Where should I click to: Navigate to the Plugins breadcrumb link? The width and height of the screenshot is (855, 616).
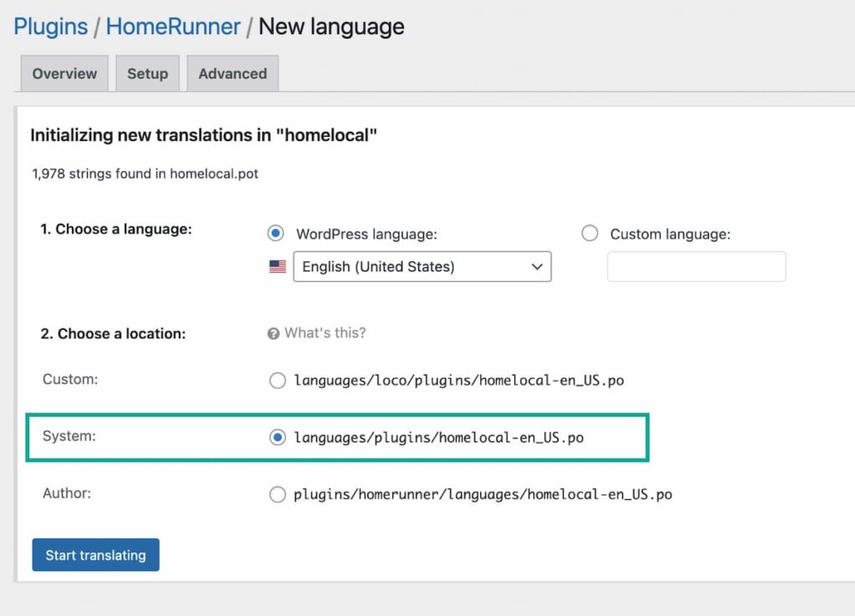tap(50, 26)
